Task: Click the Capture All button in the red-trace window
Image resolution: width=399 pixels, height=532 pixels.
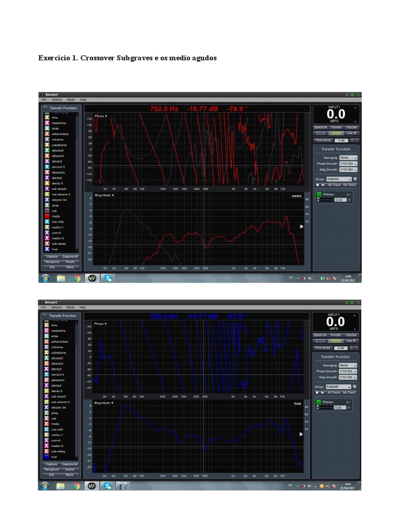Action: [70, 257]
